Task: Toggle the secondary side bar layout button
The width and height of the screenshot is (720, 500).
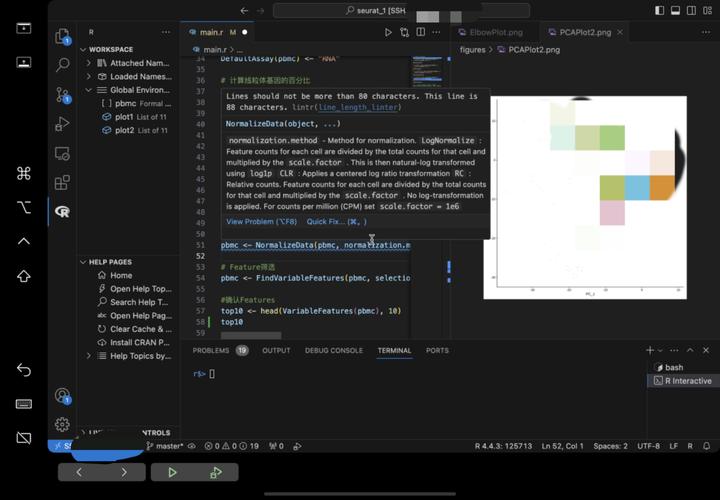Action: coord(689,11)
